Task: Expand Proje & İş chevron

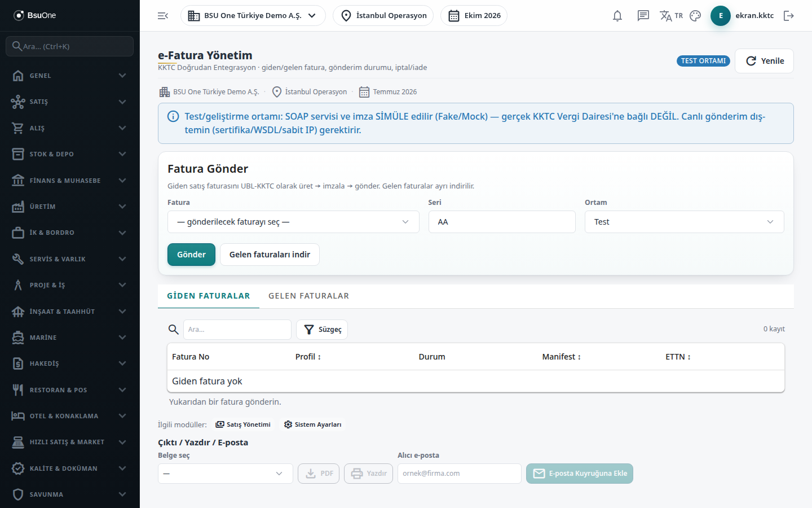Action: [122, 285]
